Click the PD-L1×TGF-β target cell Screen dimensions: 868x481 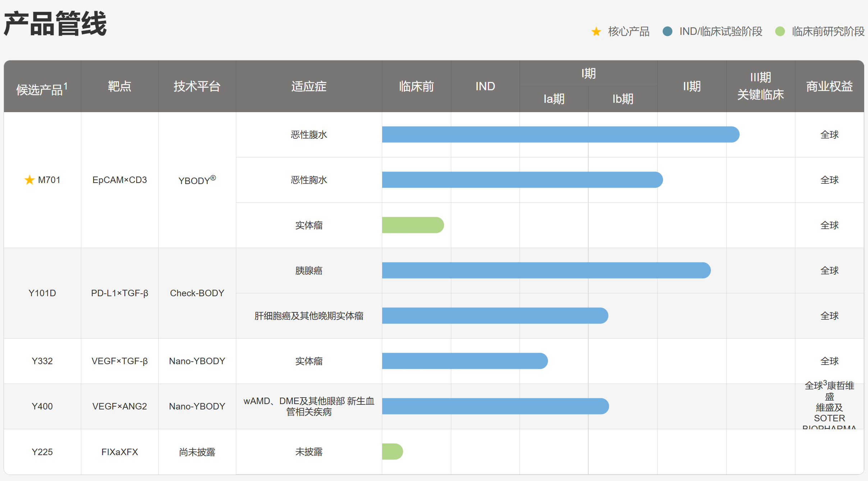click(119, 293)
